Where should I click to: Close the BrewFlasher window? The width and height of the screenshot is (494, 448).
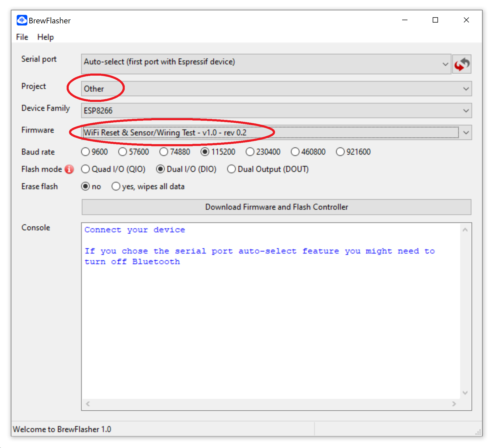(x=466, y=20)
